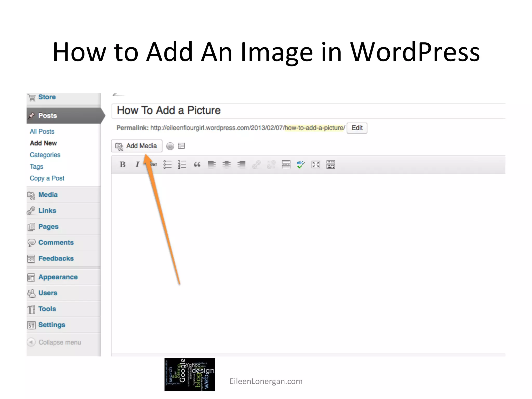Viewport: 532px width, 399px height.
Task: Insert the More tag
Action: pyautogui.click(x=286, y=165)
